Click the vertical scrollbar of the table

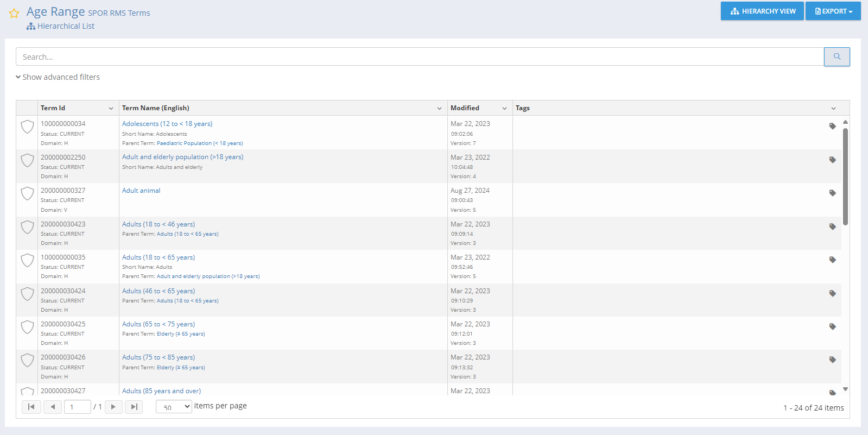(845, 176)
